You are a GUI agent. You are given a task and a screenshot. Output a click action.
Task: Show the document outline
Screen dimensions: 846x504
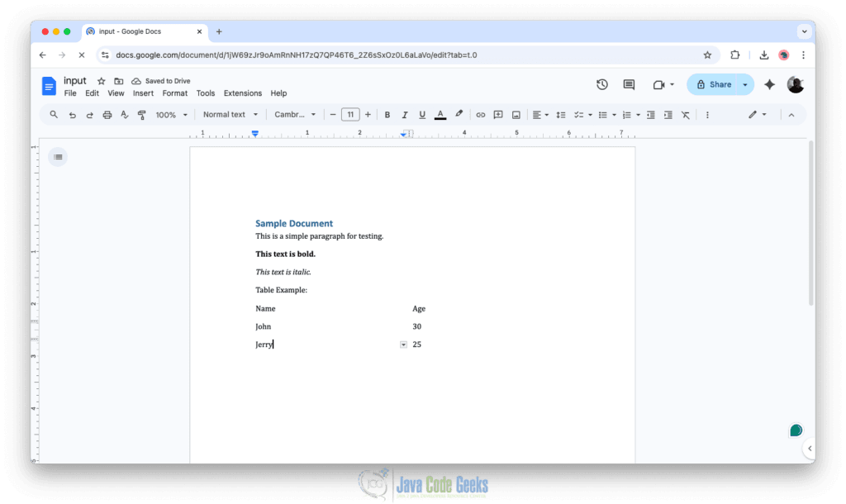point(58,157)
